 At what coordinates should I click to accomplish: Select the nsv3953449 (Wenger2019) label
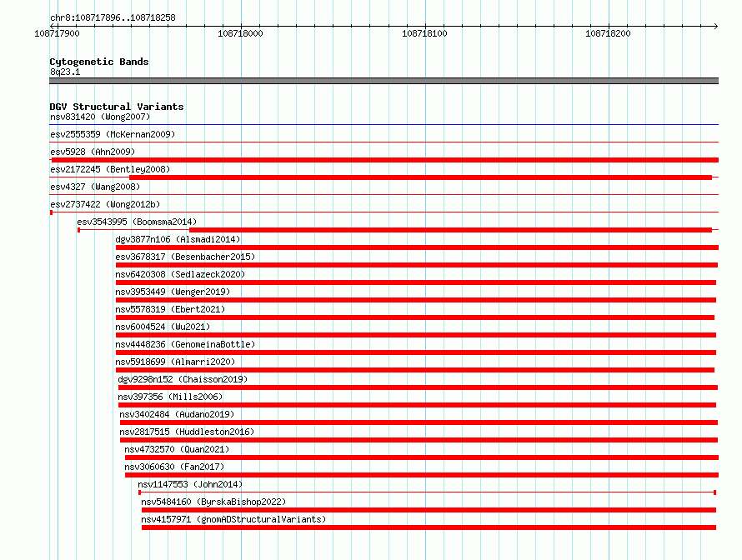click(173, 292)
